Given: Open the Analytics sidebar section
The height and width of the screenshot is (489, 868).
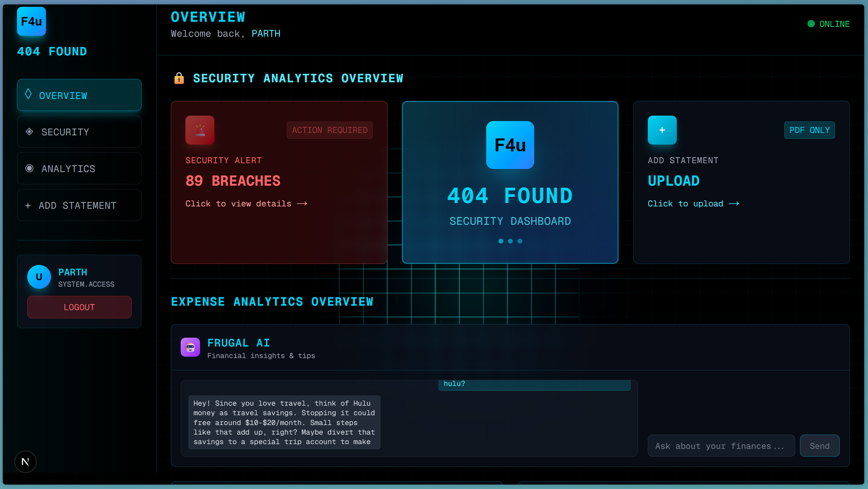Looking at the screenshot, I should 79,169.
